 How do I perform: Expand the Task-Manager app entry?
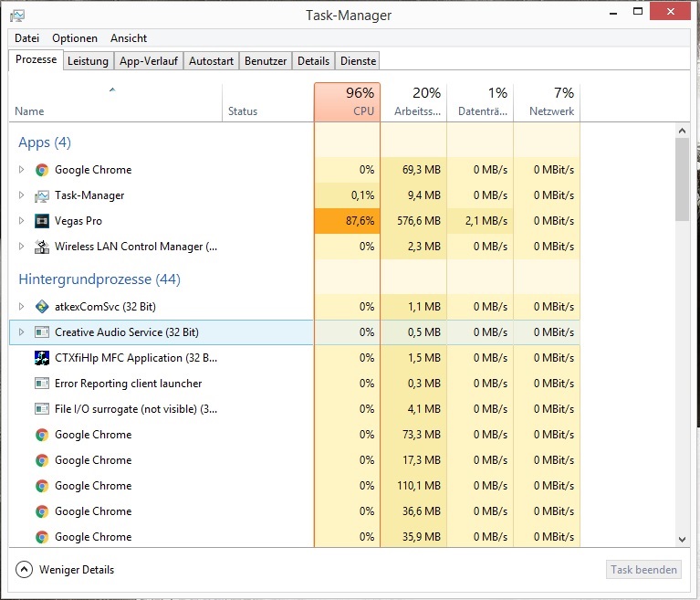[21, 195]
